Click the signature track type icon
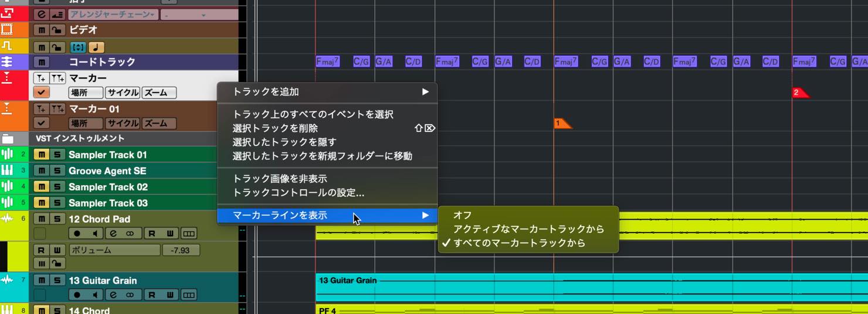868x314 pixels. tap(7, 46)
